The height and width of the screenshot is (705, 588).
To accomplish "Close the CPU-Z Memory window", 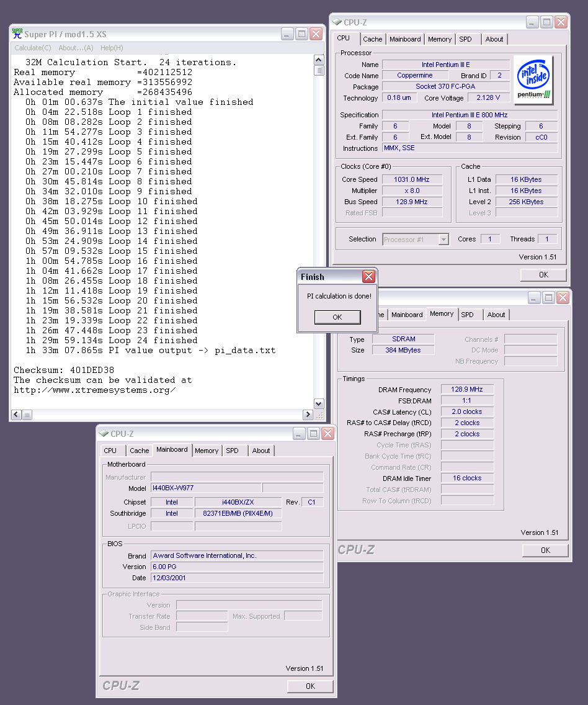I will click(x=563, y=298).
